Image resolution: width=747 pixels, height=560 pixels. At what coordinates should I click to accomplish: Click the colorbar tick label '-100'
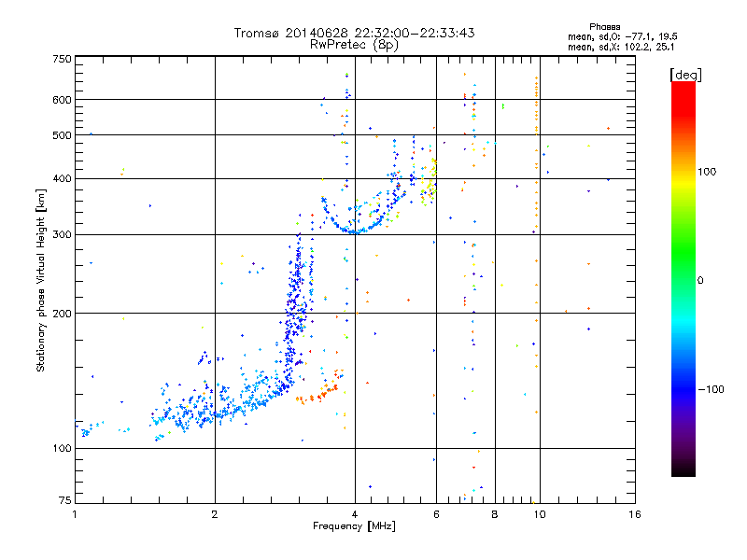pos(711,389)
